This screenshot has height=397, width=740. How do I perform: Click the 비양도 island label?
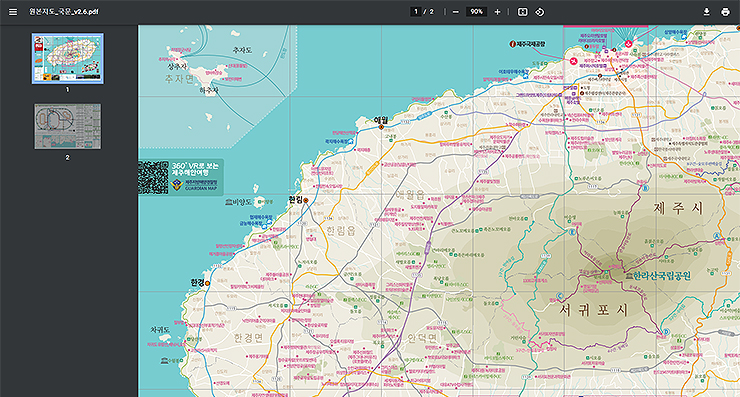click(x=242, y=202)
